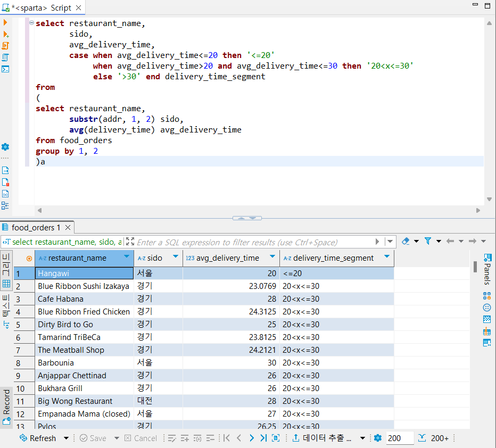Close the Script editor tab
This screenshot has height=448, width=496.
(78, 7)
